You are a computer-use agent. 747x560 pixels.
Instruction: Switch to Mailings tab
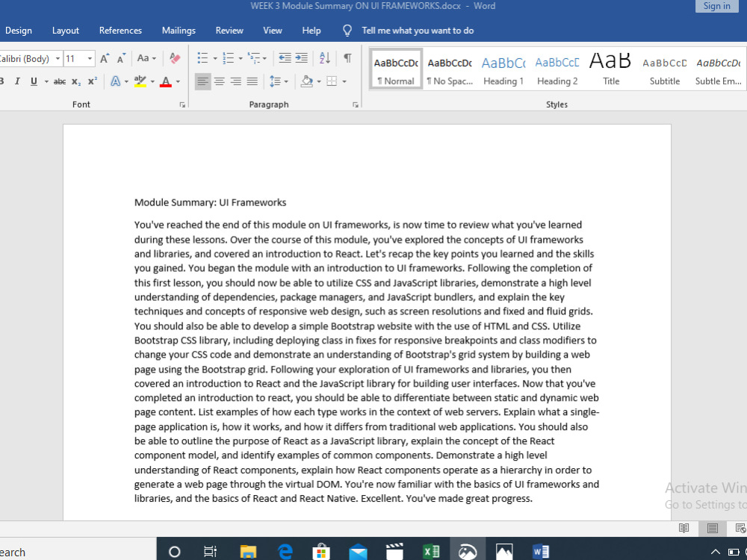pos(179,31)
